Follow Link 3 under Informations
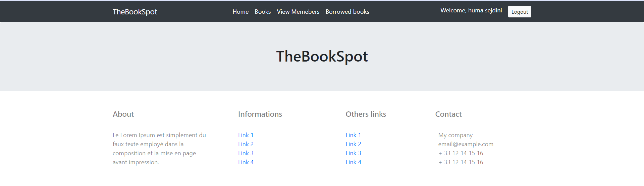Screen dimensions: 644x186 (x=246, y=153)
